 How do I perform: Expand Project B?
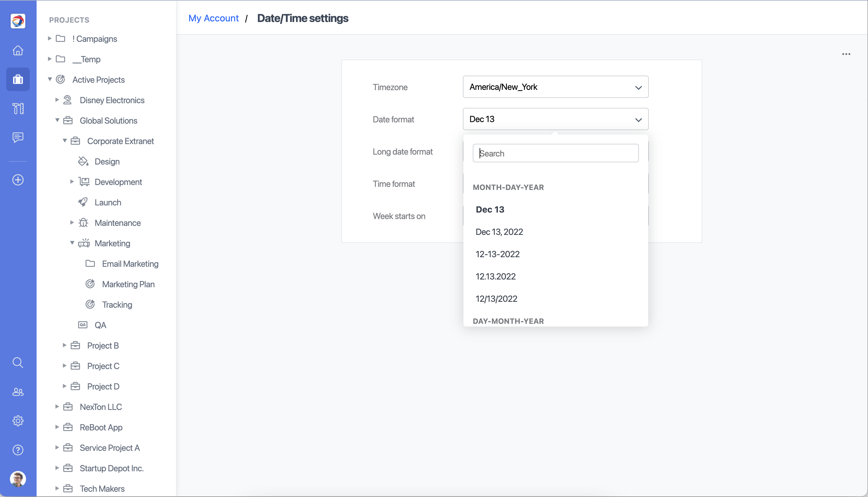pos(64,345)
